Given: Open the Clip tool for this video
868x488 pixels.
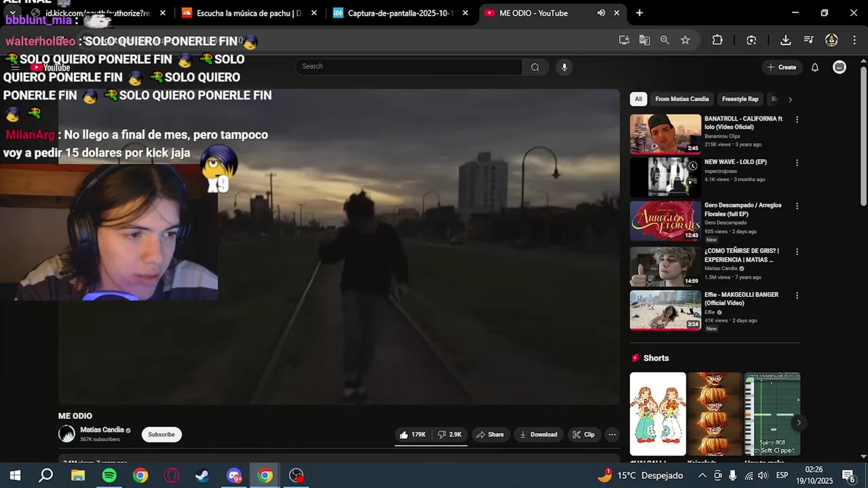Looking at the screenshot, I should point(583,434).
